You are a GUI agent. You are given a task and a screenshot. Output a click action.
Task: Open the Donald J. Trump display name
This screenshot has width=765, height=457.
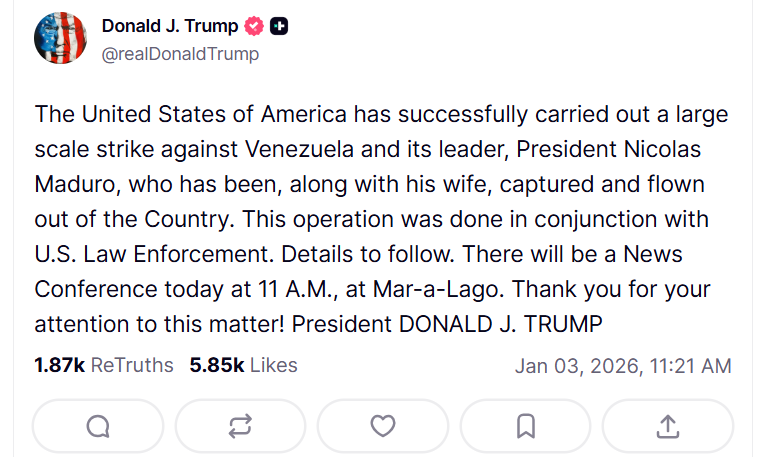(172, 27)
